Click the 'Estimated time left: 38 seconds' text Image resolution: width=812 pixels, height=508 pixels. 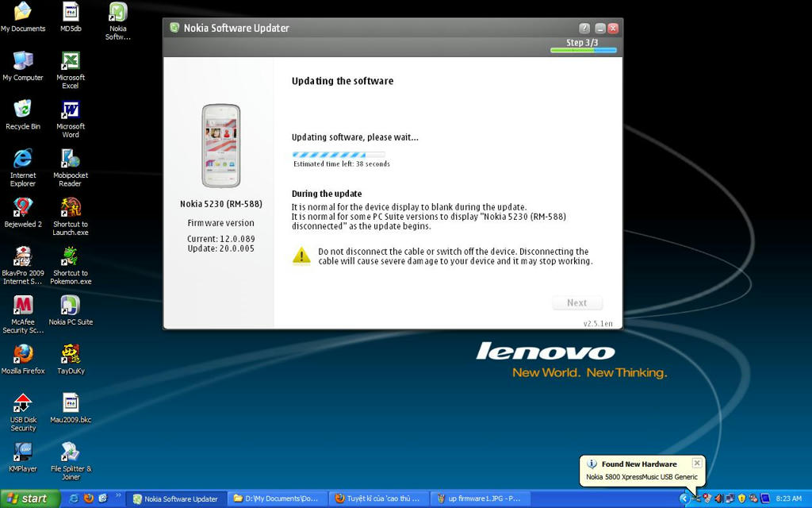coord(342,164)
